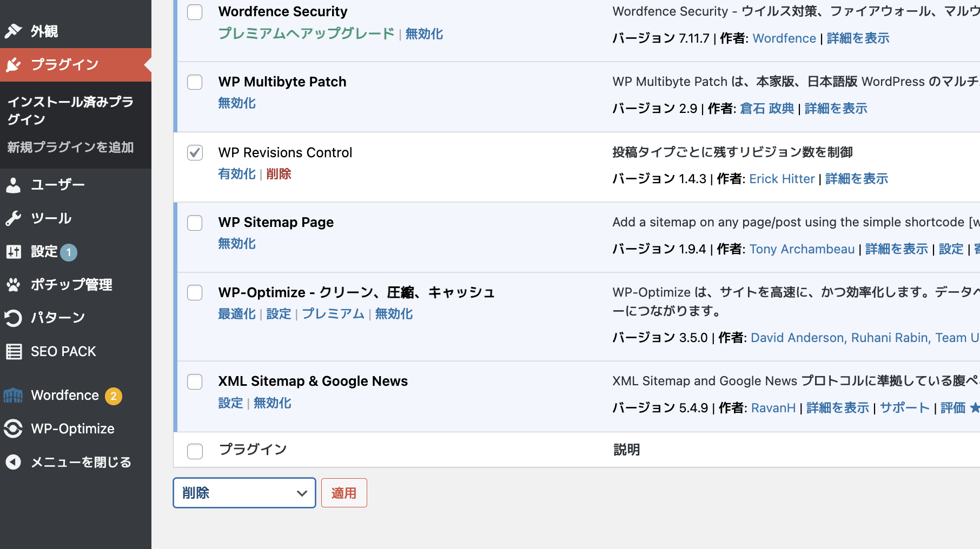Open the 外観 sidebar menu
Screen dimensions: 980x549
point(76,31)
